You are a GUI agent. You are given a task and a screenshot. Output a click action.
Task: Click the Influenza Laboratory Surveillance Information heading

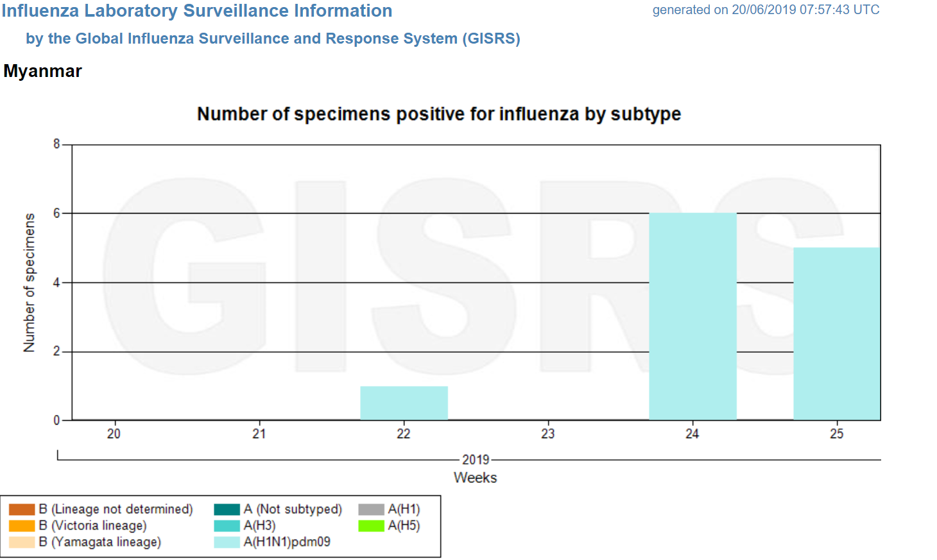tap(196, 11)
